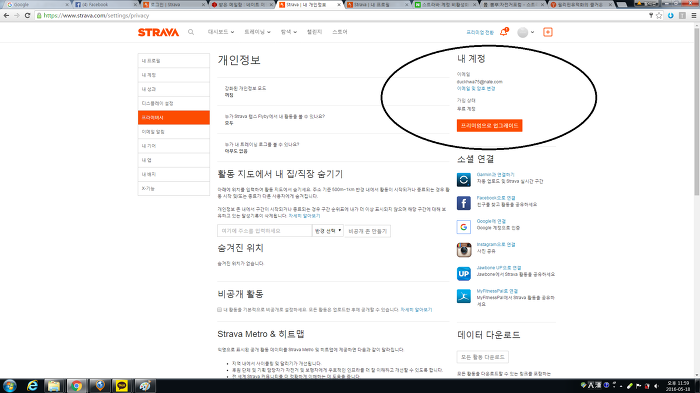Select 내 기어 in the sidebar
The image size is (700, 393).
click(x=174, y=146)
